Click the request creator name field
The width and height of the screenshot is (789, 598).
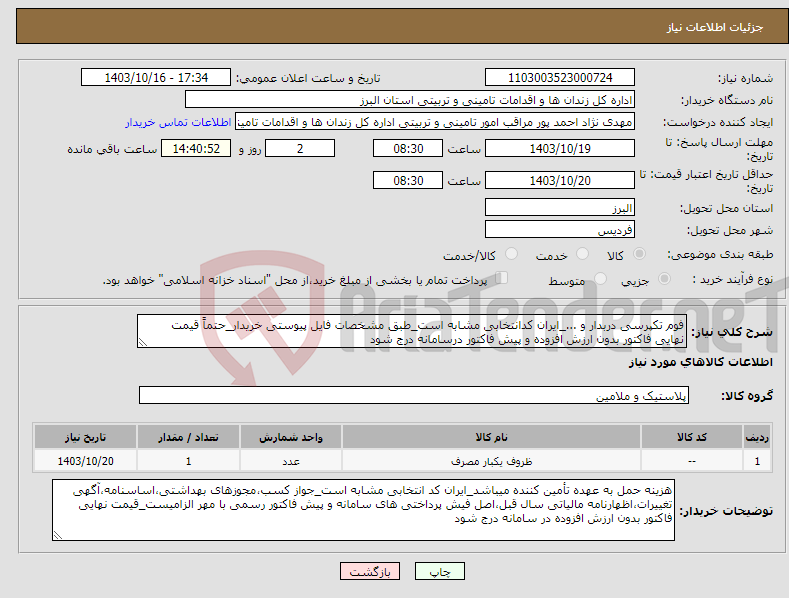pyautogui.click(x=435, y=122)
